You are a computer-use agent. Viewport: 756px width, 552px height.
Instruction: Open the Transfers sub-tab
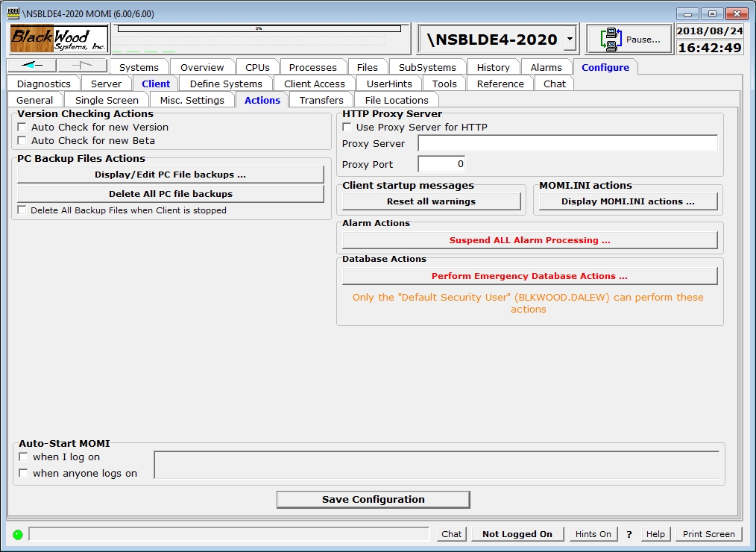click(321, 100)
